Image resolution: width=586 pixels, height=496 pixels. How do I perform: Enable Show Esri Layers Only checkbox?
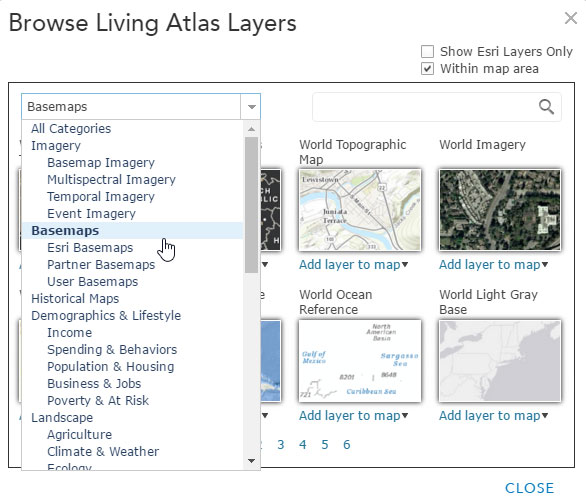428,52
